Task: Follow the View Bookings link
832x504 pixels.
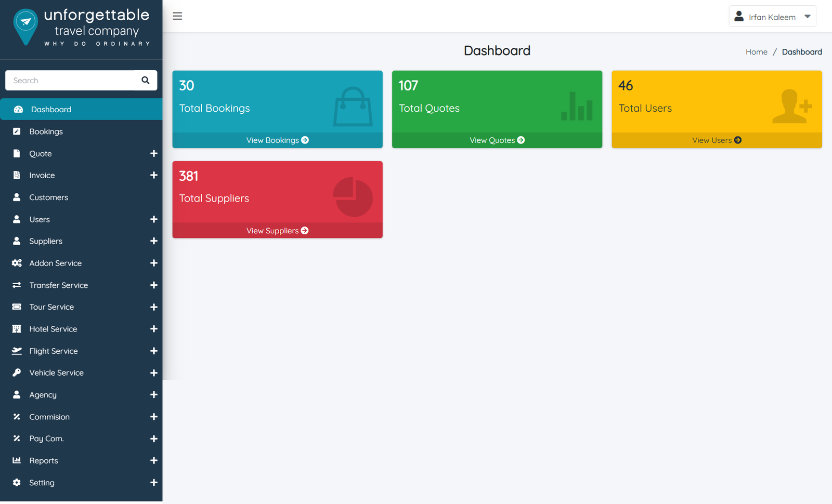Action: [277, 140]
